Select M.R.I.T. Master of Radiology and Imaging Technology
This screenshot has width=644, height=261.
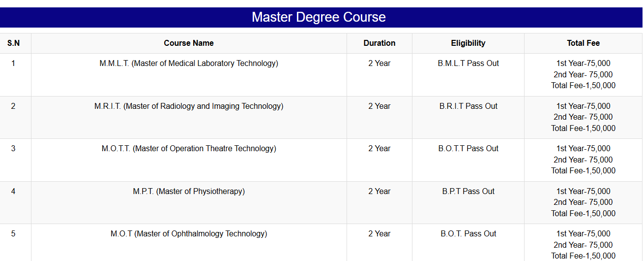pos(189,106)
